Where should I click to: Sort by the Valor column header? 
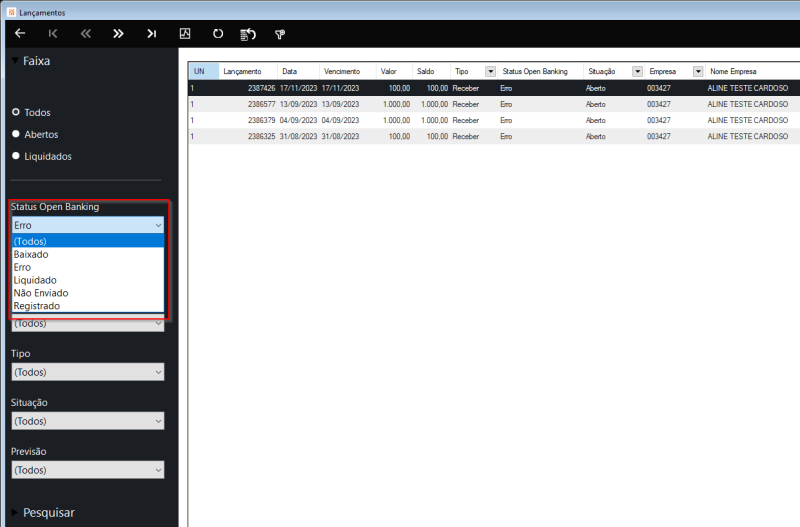click(x=394, y=71)
